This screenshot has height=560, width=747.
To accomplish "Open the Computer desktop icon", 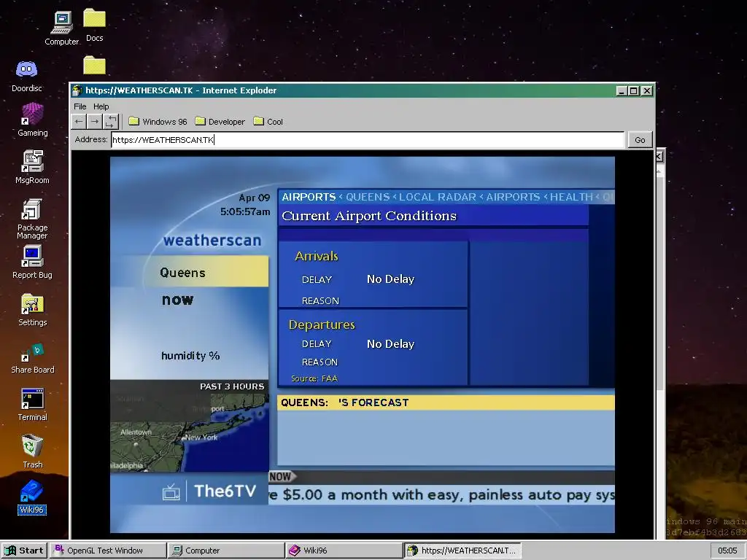I will [x=62, y=28].
